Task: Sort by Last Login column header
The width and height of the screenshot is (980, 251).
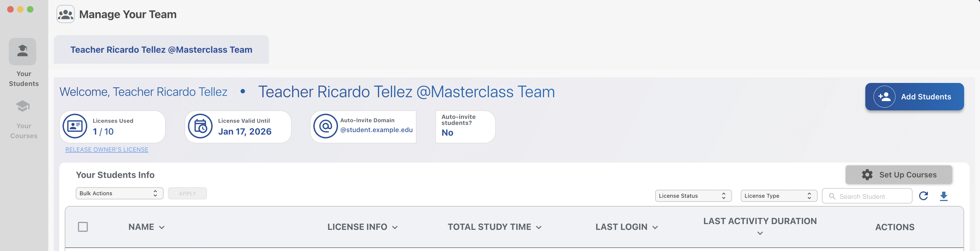Action: (626, 227)
